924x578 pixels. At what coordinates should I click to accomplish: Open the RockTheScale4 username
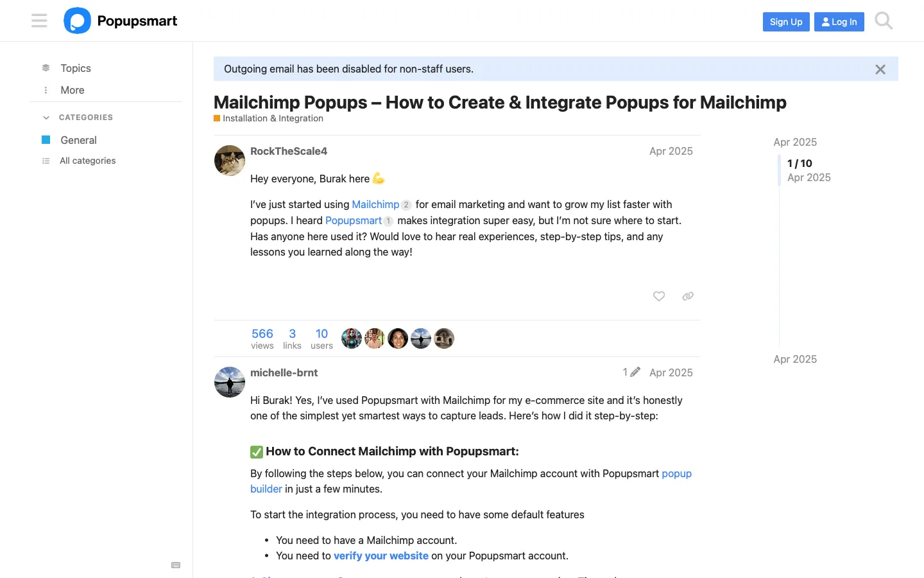289,151
